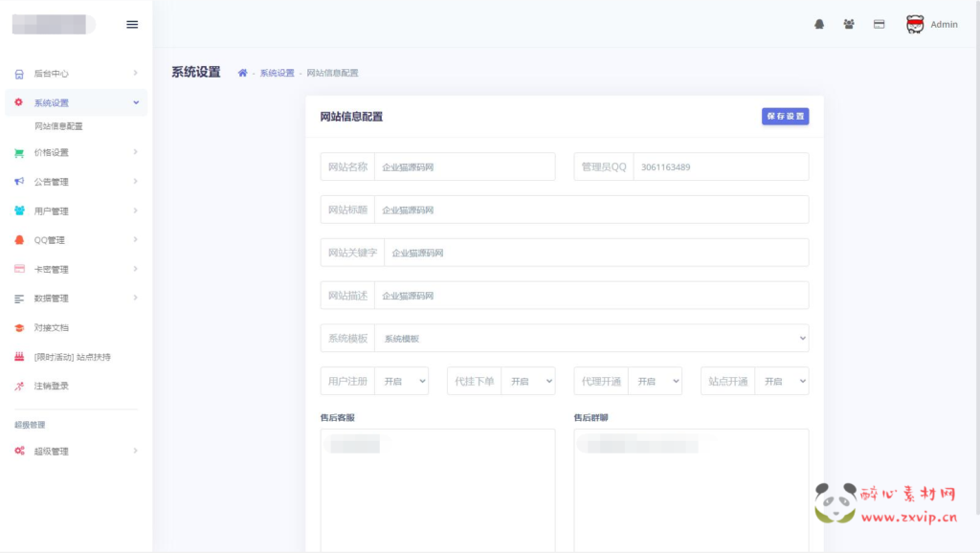Viewport: 980px width, 553px height.
Task: Click the QQ管理 bell icon in sidebar
Action: click(x=19, y=240)
